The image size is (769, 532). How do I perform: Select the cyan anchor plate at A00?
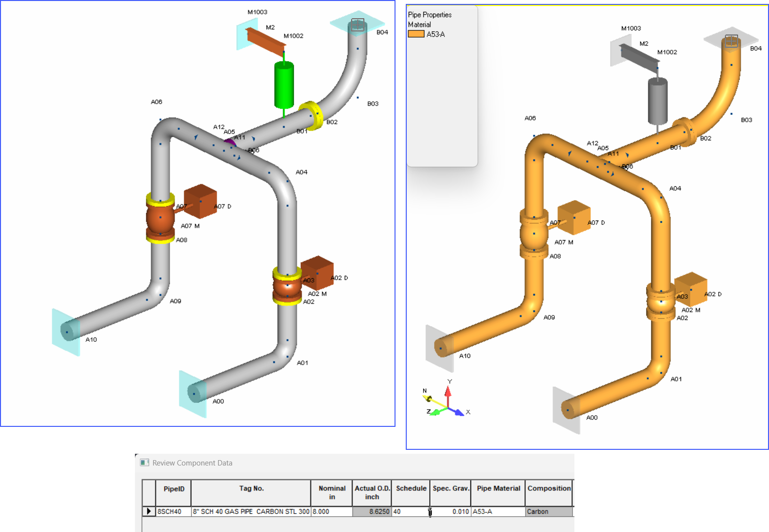click(x=193, y=394)
